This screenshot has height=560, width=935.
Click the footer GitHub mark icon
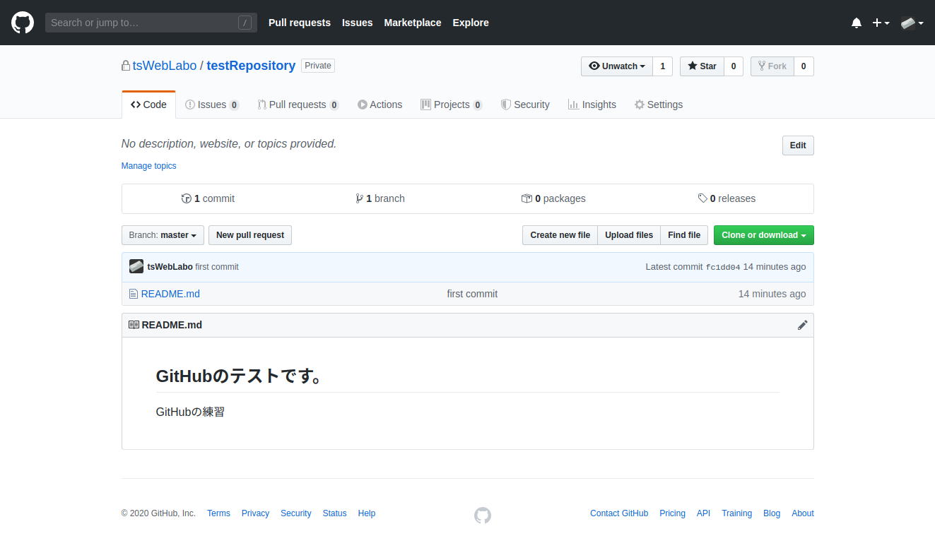[483, 516]
